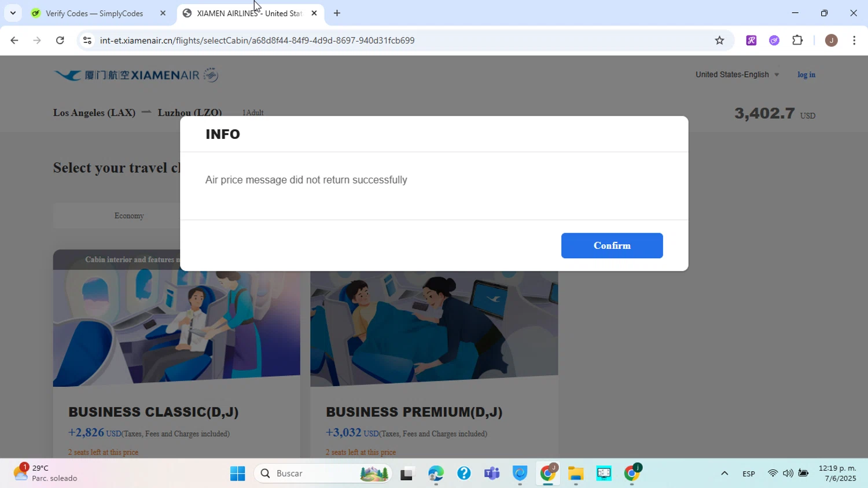Click the +3,032 USD price
This screenshot has width=868, height=488.
pos(352,433)
